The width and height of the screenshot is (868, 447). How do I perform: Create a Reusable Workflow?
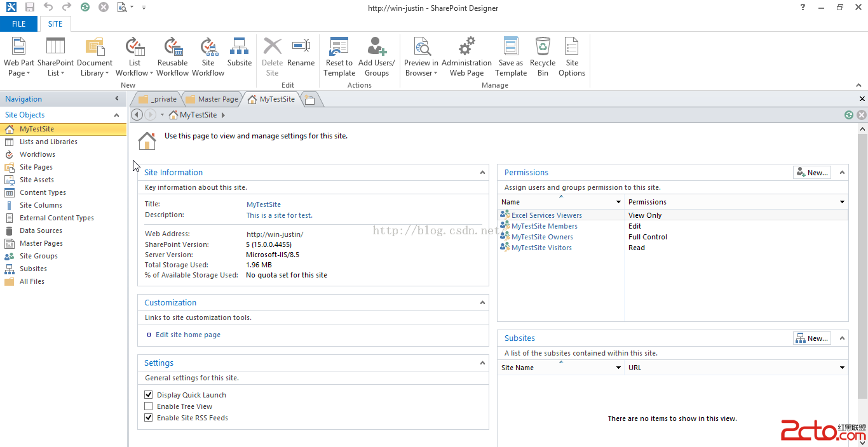[172, 57]
